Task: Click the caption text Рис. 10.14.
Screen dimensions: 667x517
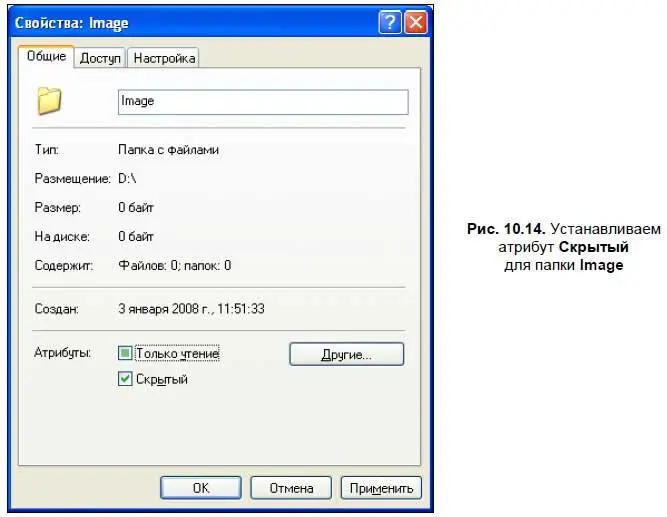Action: (506, 229)
